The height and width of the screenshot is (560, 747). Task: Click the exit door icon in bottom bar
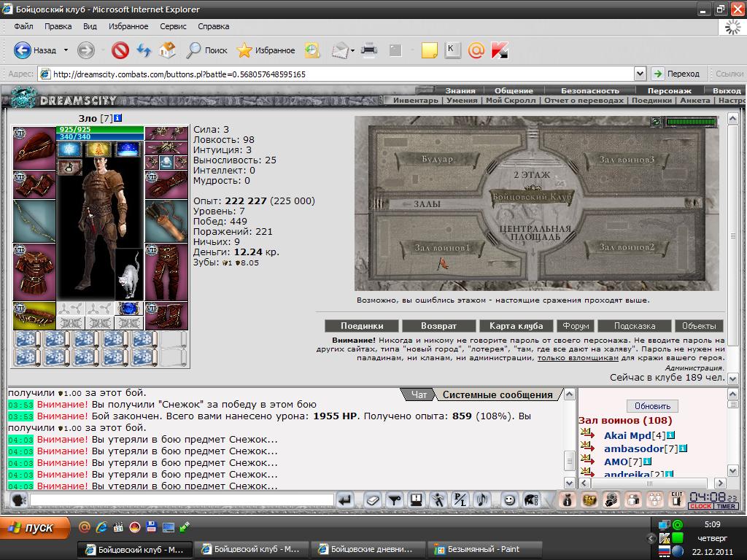[x=676, y=499]
